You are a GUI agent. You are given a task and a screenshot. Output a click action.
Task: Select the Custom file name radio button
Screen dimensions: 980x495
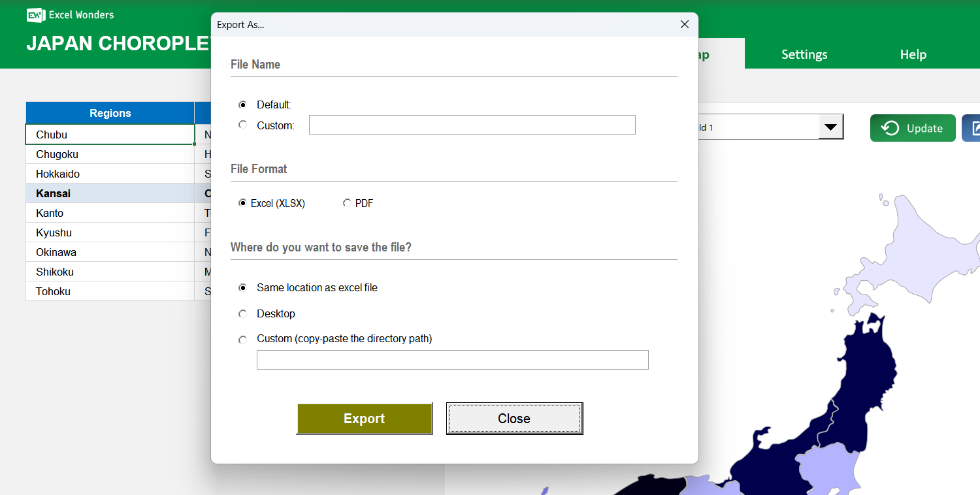tap(243, 125)
